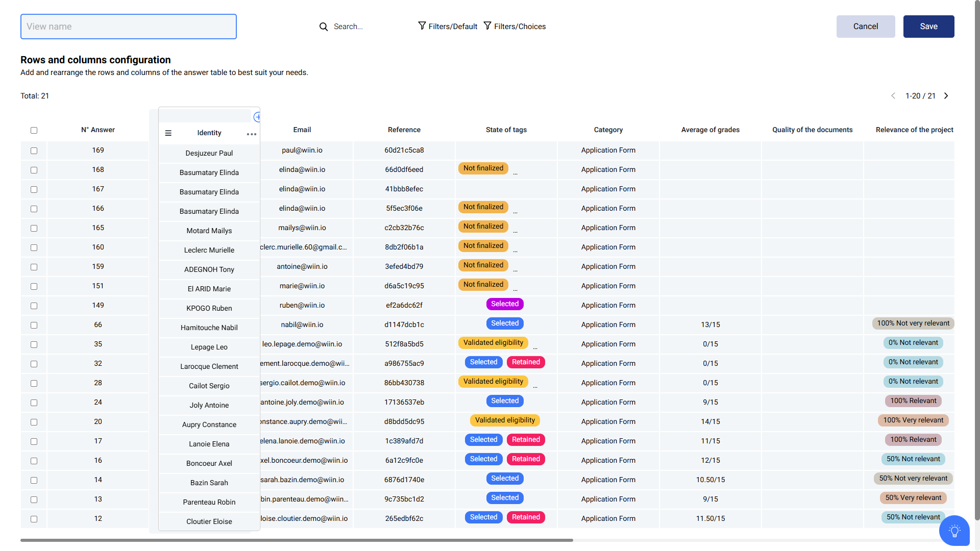This screenshot has height=551, width=980.
Task: Click the search magnifier icon
Action: tap(324, 27)
